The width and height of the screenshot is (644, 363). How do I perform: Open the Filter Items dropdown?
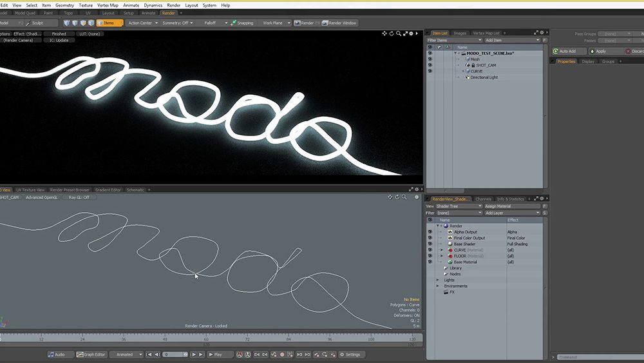pos(454,40)
